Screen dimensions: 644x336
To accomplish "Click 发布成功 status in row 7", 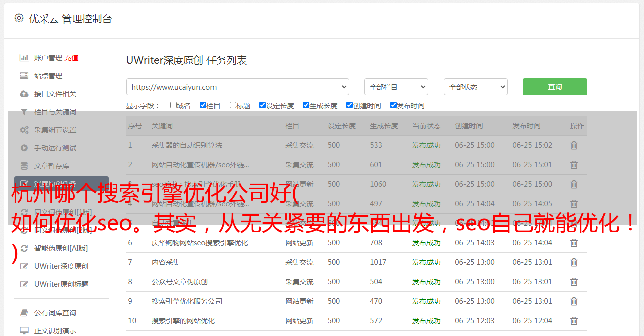I will click(x=426, y=262).
